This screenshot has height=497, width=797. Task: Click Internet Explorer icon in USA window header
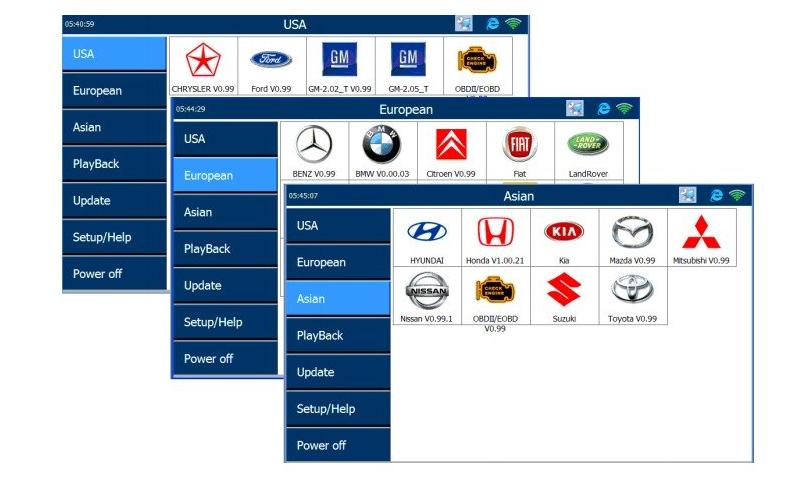point(493,23)
